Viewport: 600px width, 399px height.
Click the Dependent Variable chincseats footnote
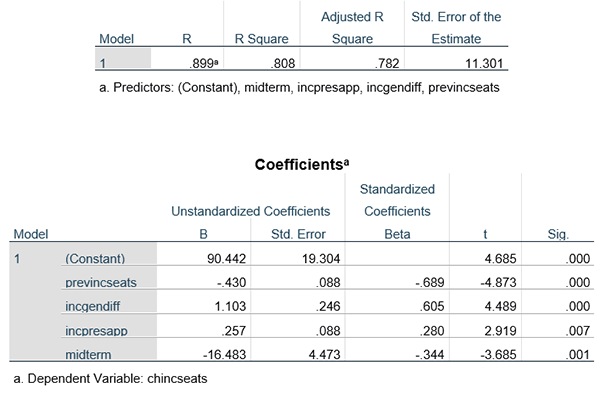(x=110, y=379)
